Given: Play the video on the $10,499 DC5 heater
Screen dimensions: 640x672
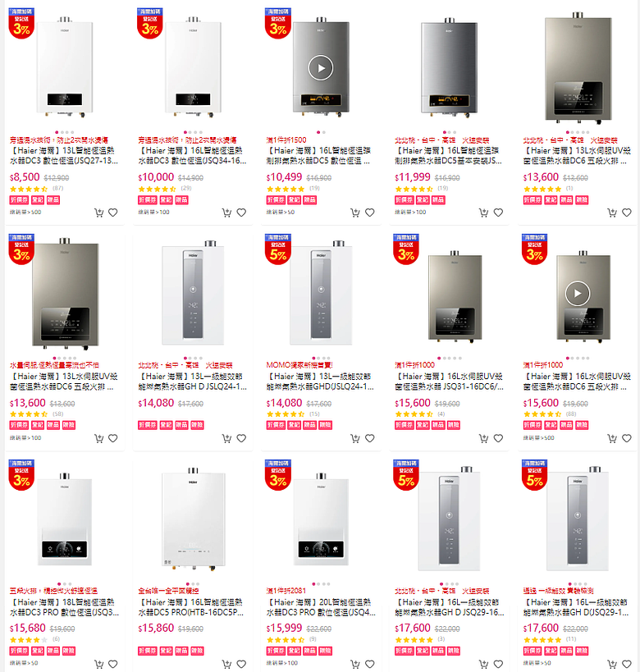Looking at the screenshot, I should point(321,68).
